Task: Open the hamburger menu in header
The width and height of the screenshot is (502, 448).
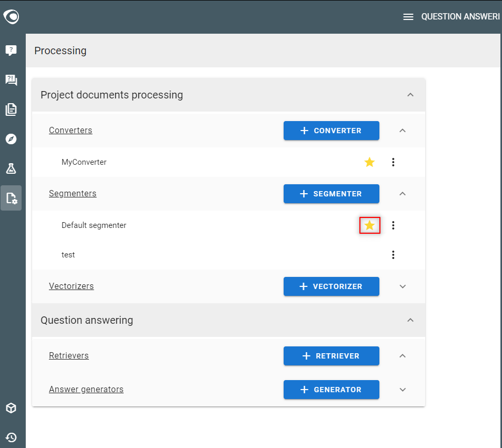Action: pyautogui.click(x=408, y=17)
